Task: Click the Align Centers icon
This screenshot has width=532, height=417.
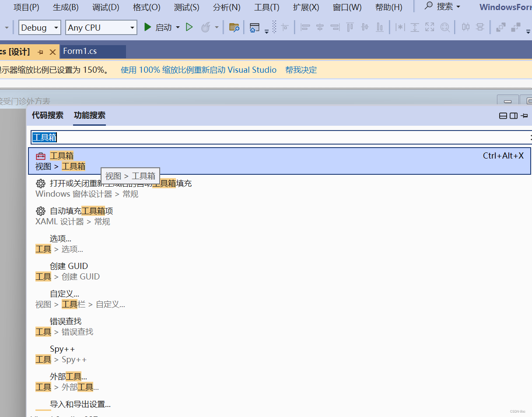Action: [x=320, y=28]
